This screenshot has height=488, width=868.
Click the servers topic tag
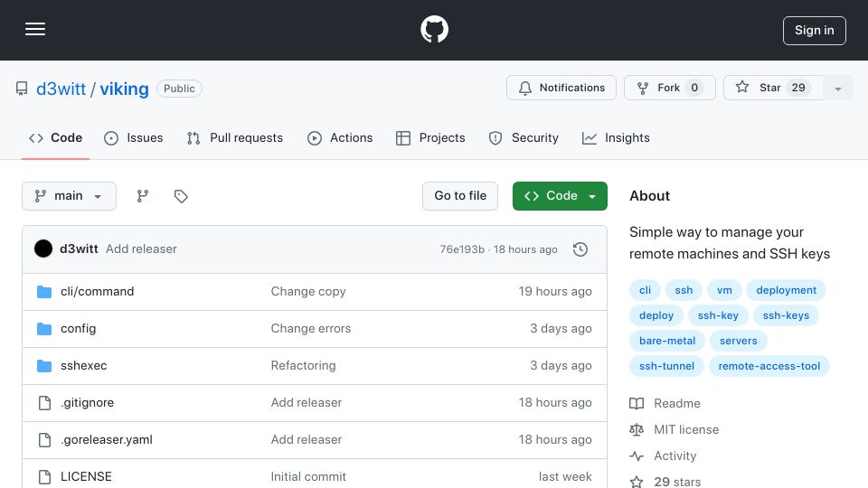pyautogui.click(x=738, y=341)
